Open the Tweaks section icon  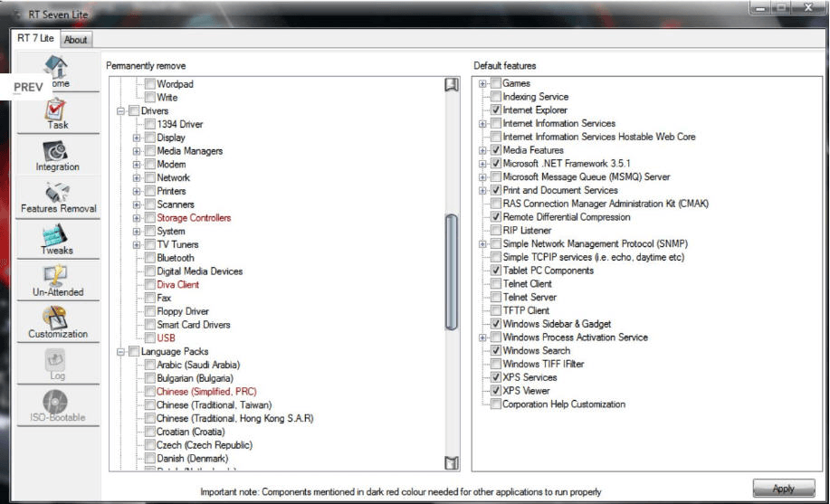pyautogui.click(x=57, y=239)
